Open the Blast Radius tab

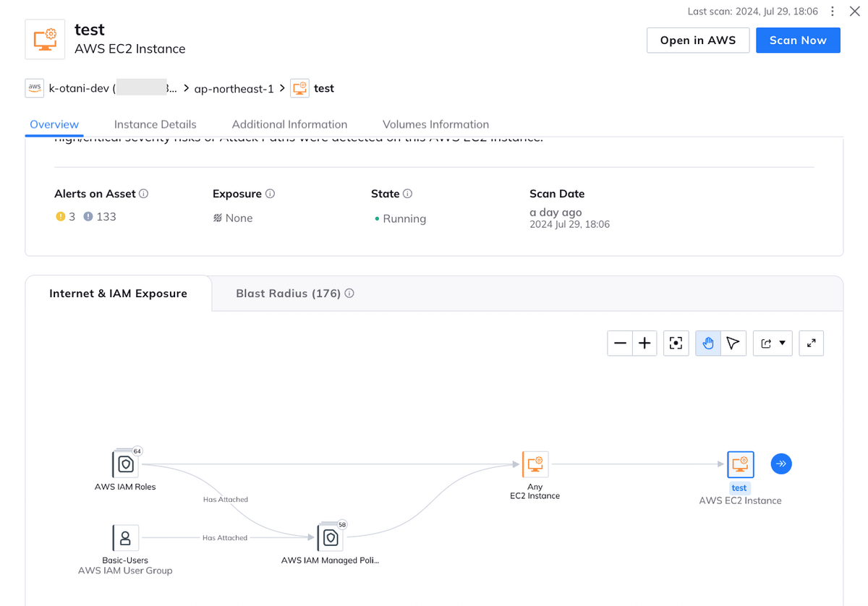coord(288,294)
